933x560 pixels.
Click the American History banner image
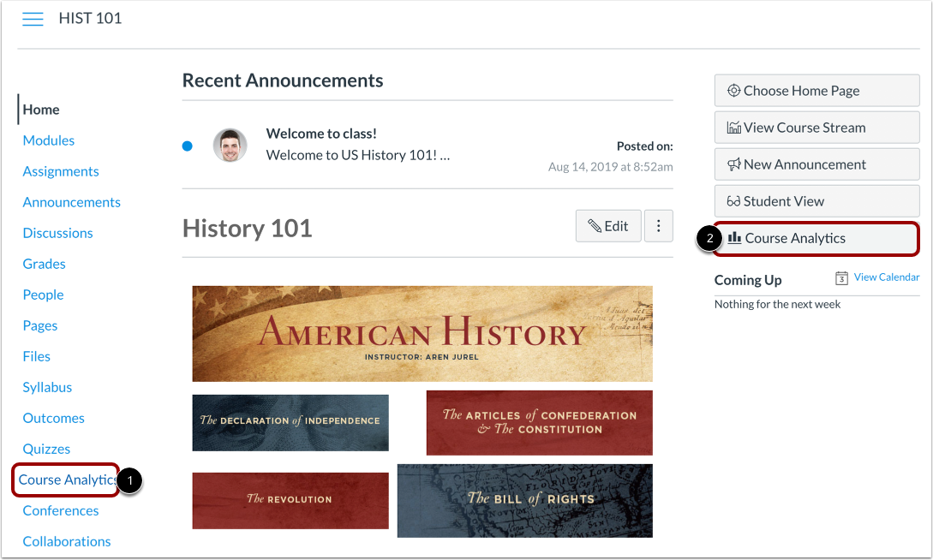[x=422, y=333]
